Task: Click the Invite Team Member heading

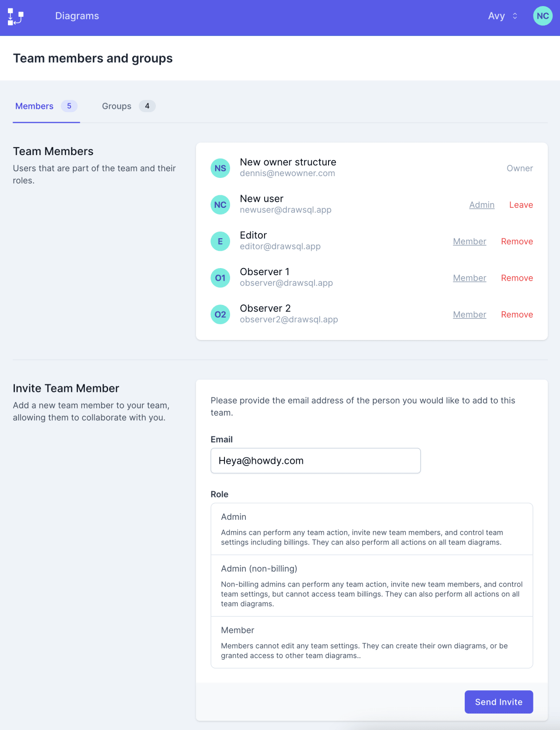Action: (x=66, y=388)
